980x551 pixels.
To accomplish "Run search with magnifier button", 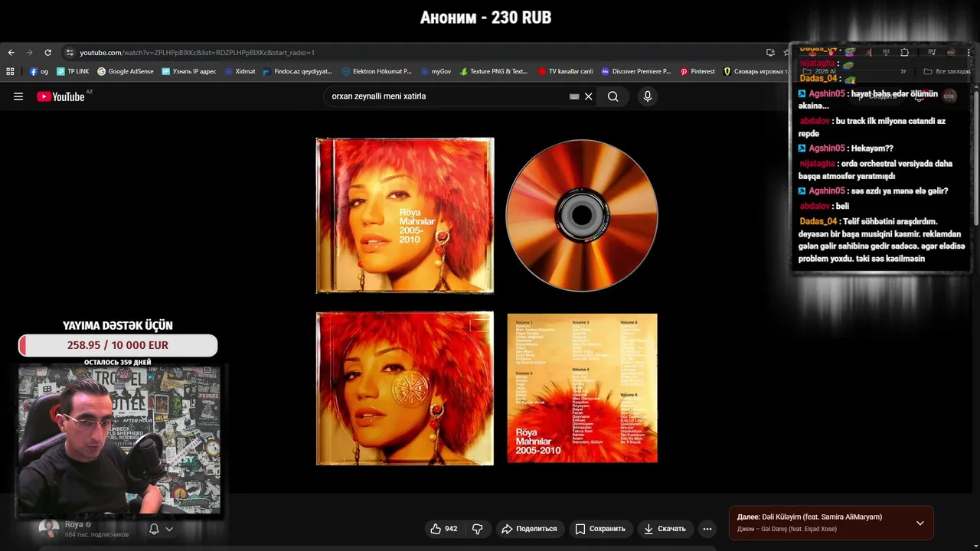I will tap(613, 96).
